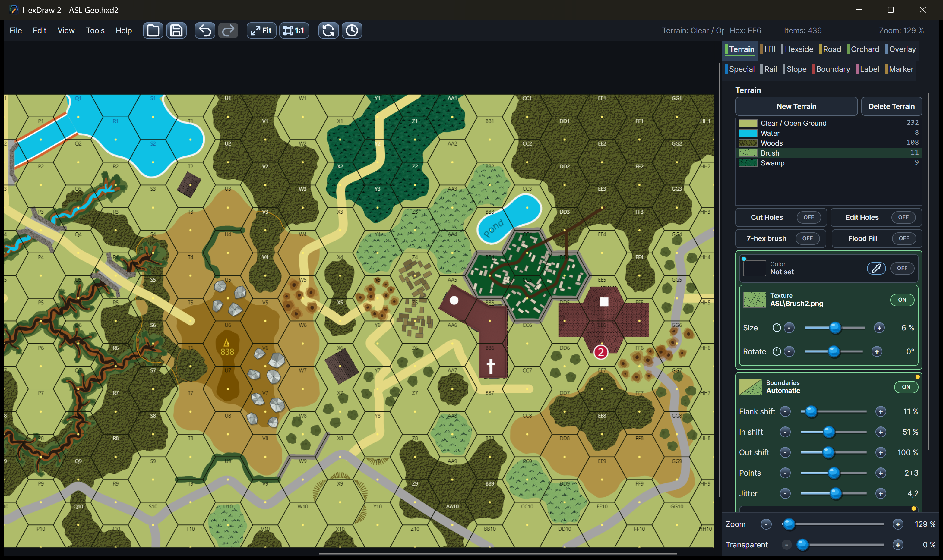Click the Open file folder icon
Screen dimensions: 943x560
pyautogui.click(x=153, y=30)
